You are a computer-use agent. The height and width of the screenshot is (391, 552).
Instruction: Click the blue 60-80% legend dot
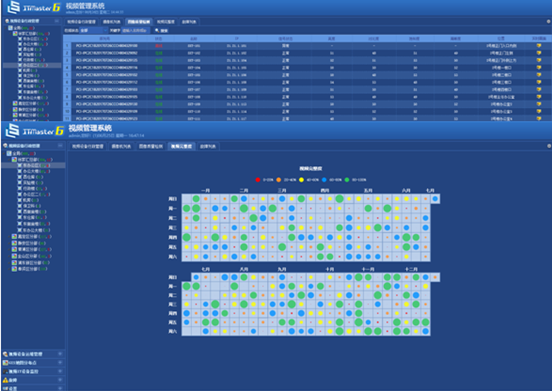pyautogui.click(x=324, y=180)
